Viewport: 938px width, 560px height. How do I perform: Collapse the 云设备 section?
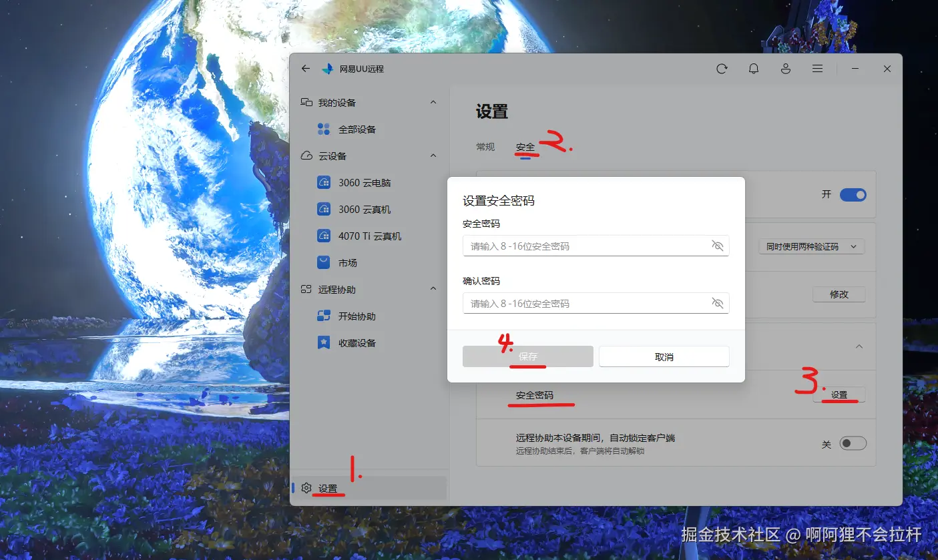click(433, 156)
